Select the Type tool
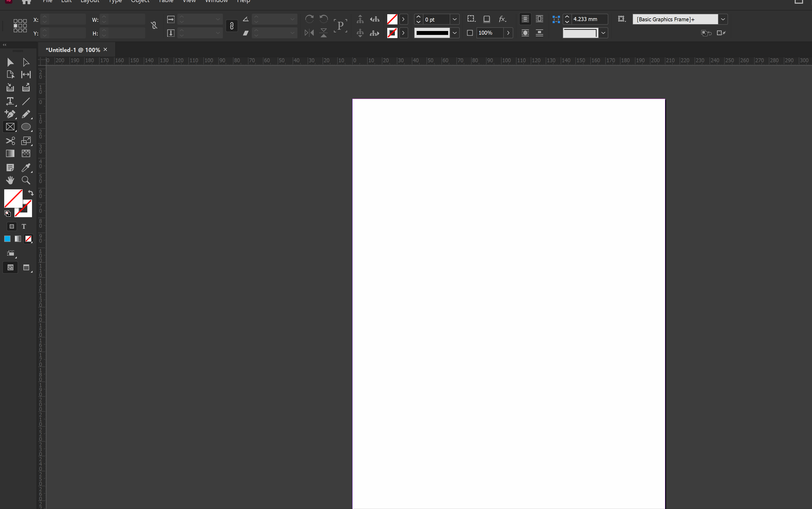The image size is (812, 509). coord(10,101)
